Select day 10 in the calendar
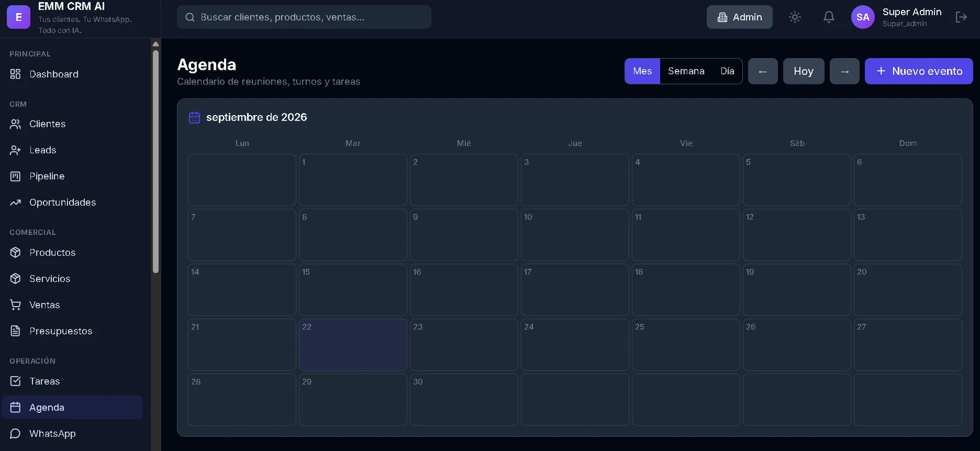 (575, 235)
